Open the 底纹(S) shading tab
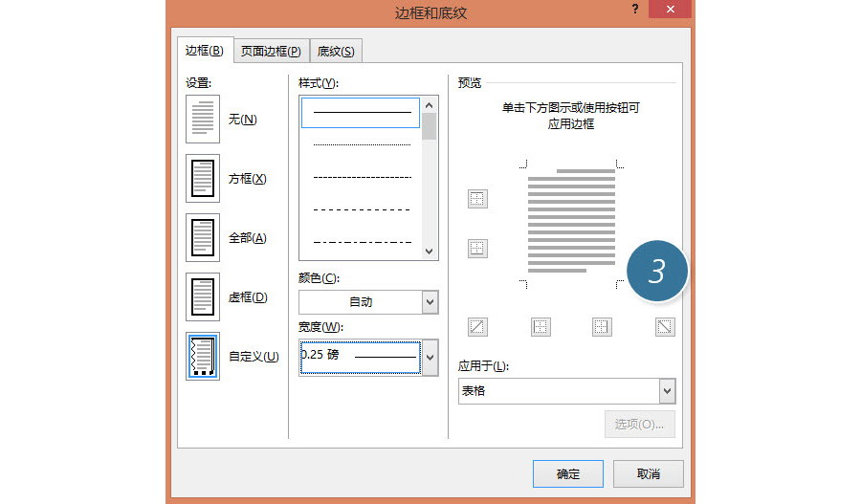 pos(336,51)
